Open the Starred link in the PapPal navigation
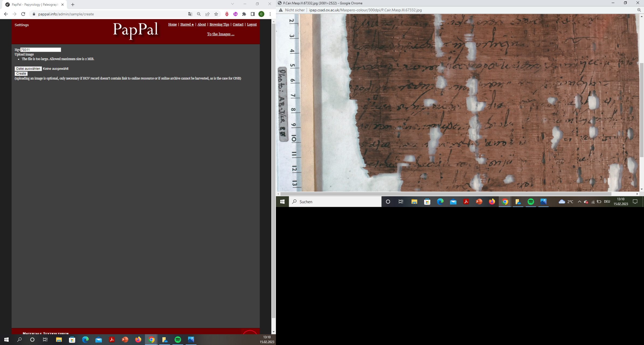 point(187,24)
